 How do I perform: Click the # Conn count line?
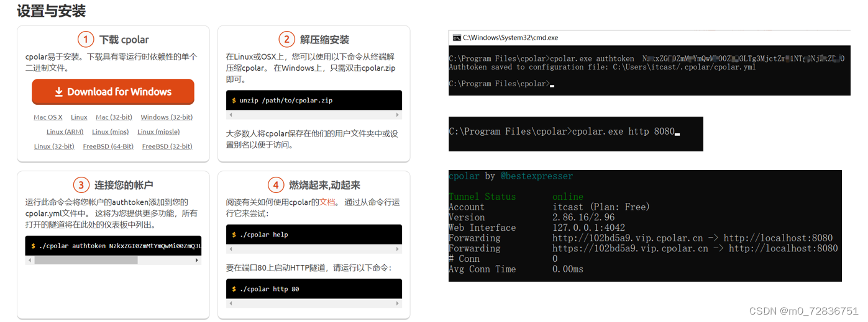click(503, 259)
